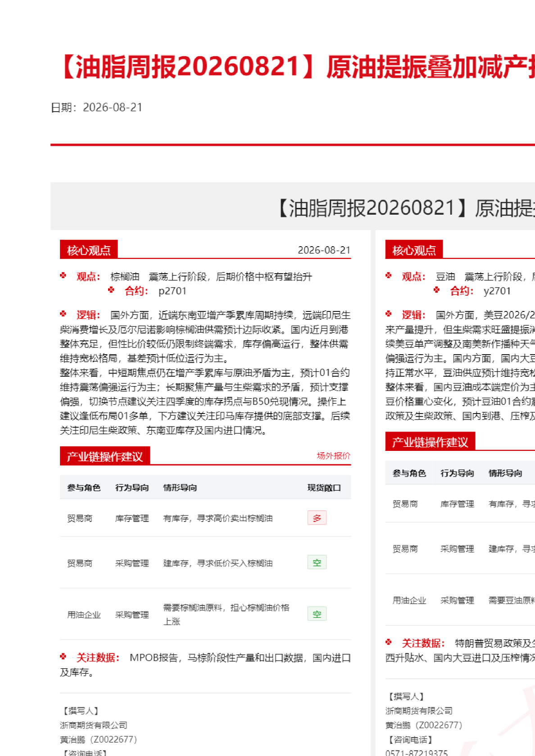Click 库存管理 cell in the palm oil table
Image resolution: width=535 pixels, height=756 pixels.
coord(132,518)
